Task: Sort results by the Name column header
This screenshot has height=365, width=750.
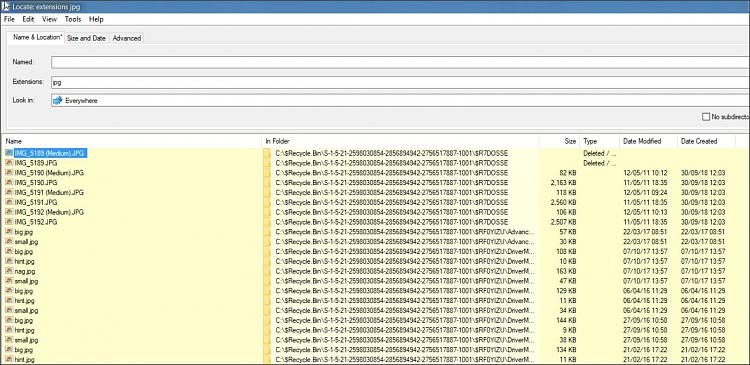Action: [x=132, y=141]
